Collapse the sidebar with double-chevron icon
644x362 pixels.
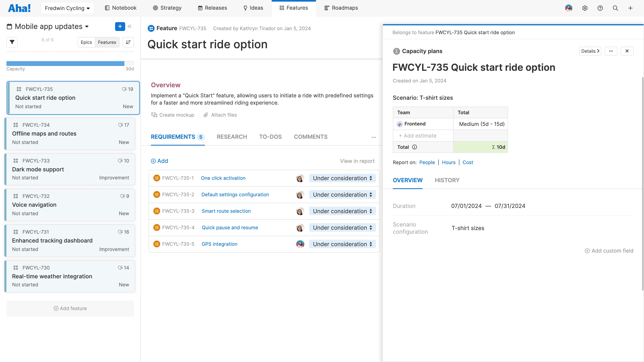[129, 26]
